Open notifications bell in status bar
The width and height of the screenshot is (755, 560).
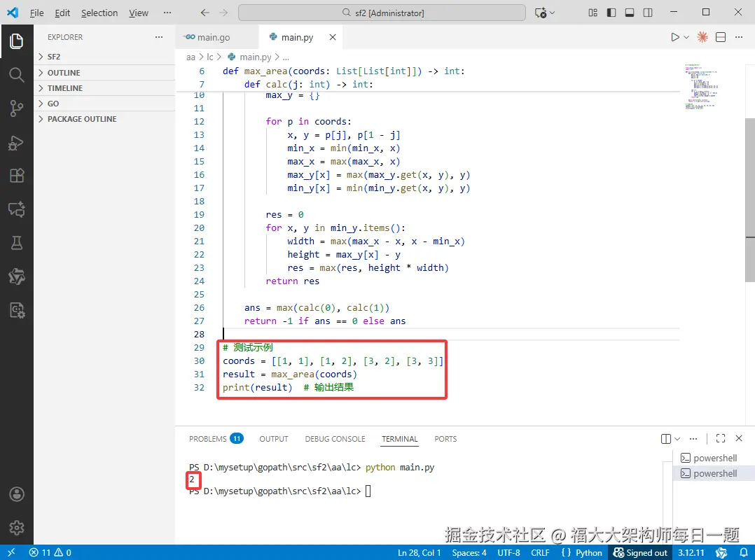click(744, 553)
